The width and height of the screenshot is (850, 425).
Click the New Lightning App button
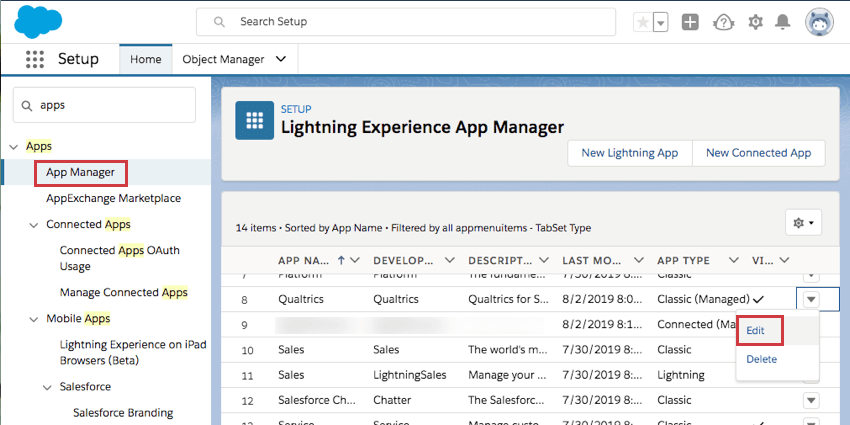tap(629, 153)
